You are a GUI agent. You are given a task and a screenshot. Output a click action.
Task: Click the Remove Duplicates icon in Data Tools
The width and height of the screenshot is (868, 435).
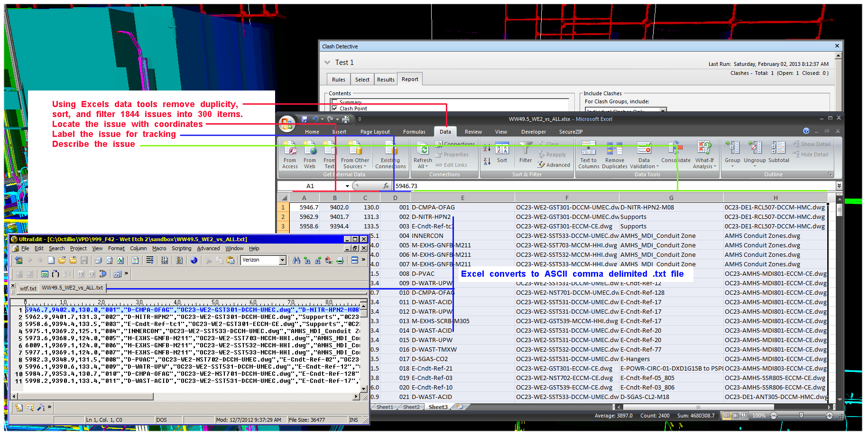tap(614, 149)
